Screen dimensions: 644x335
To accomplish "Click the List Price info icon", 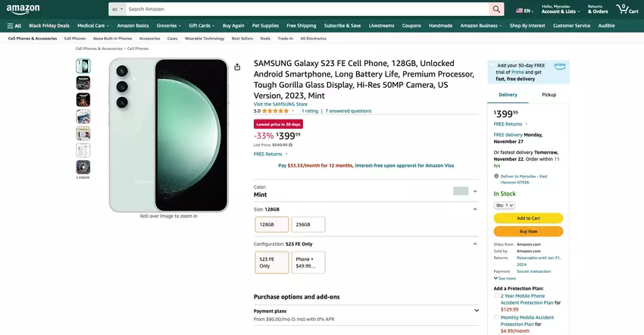I will [x=290, y=145].
